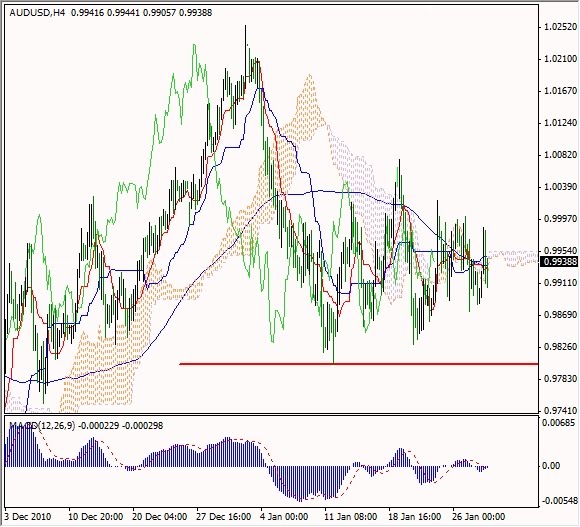This screenshot has height=527, width=580.
Task: Click the 0.97410 price axis label
Action: point(560,411)
